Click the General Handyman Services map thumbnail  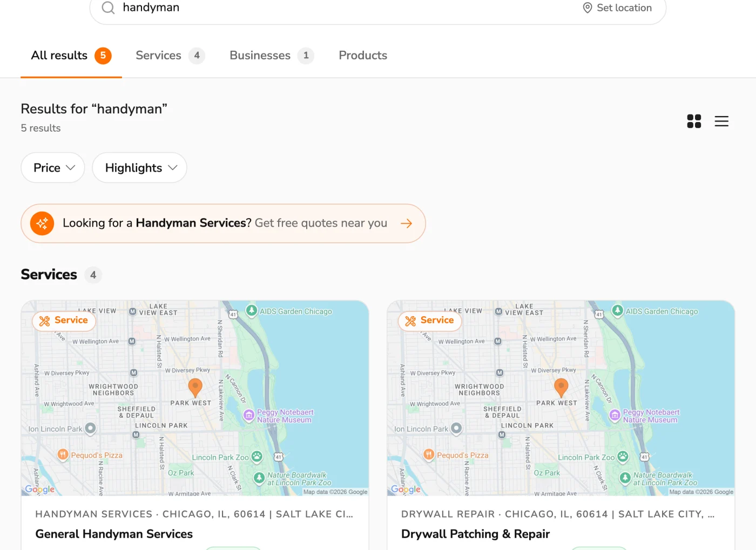[x=195, y=398]
